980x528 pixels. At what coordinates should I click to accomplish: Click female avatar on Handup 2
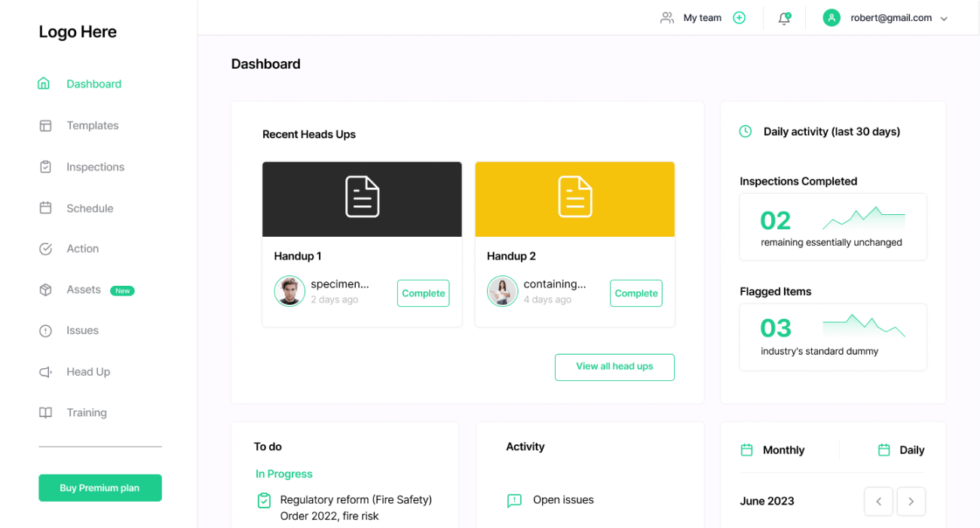coord(502,291)
